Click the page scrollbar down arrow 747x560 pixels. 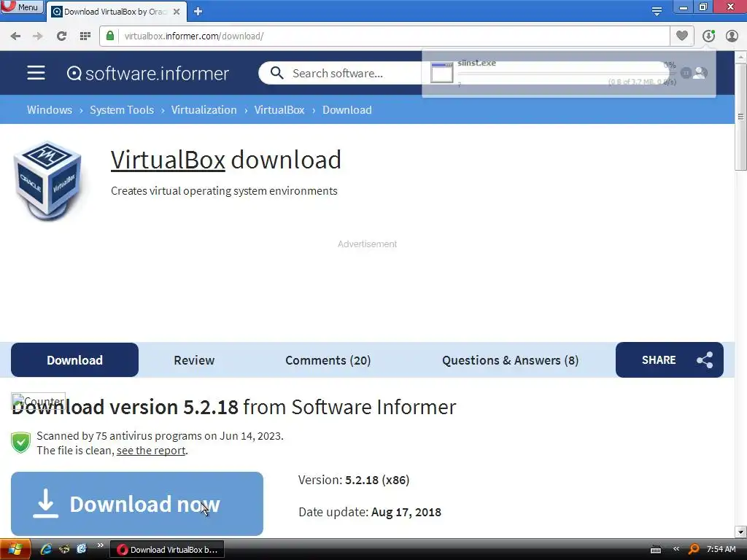click(x=741, y=532)
